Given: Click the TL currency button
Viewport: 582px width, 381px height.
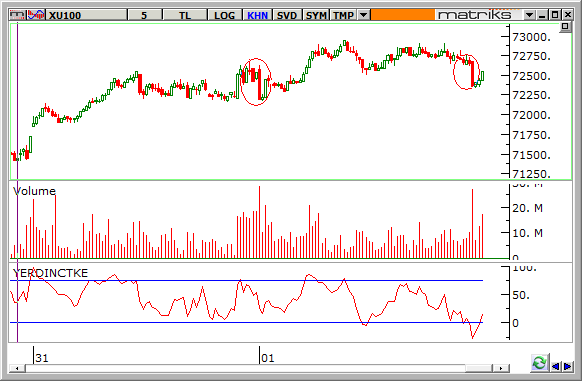Looking at the screenshot, I should (184, 15).
